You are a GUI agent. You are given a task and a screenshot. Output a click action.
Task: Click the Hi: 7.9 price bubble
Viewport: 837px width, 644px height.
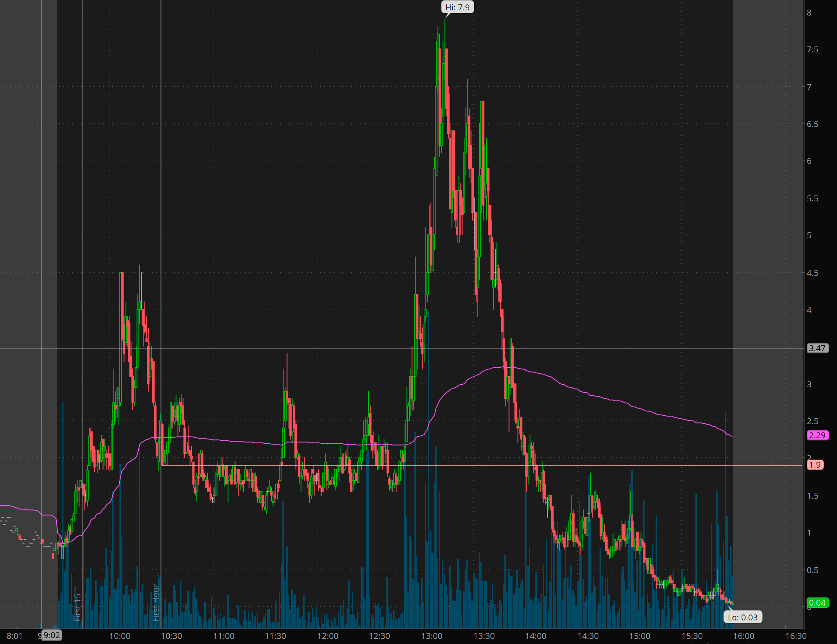pos(458,7)
